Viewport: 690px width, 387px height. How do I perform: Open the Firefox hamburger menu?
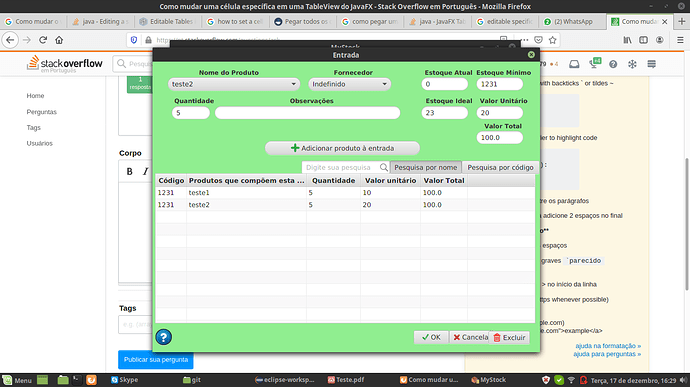[680, 40]
